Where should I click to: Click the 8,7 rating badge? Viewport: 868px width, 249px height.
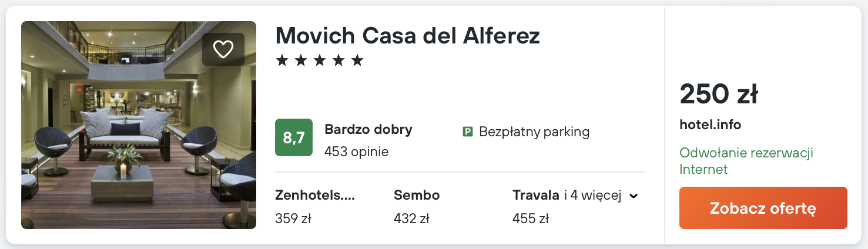coord(293,137)
